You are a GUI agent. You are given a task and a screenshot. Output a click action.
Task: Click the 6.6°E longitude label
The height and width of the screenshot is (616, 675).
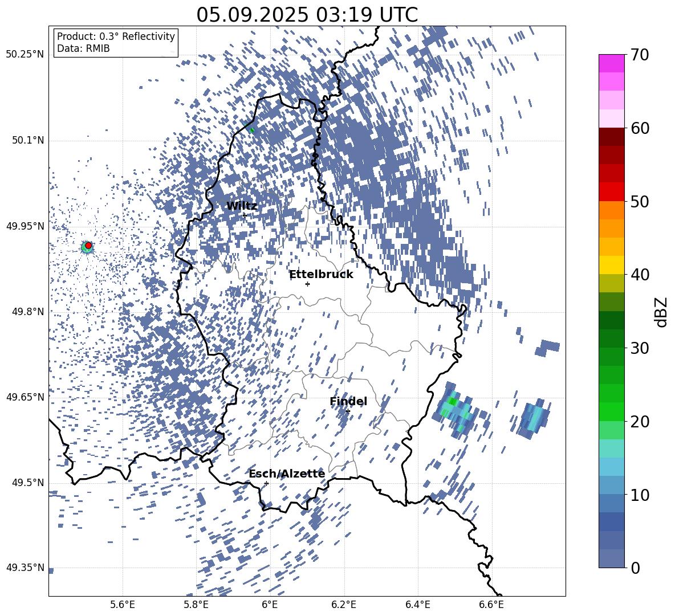(491, 605)
